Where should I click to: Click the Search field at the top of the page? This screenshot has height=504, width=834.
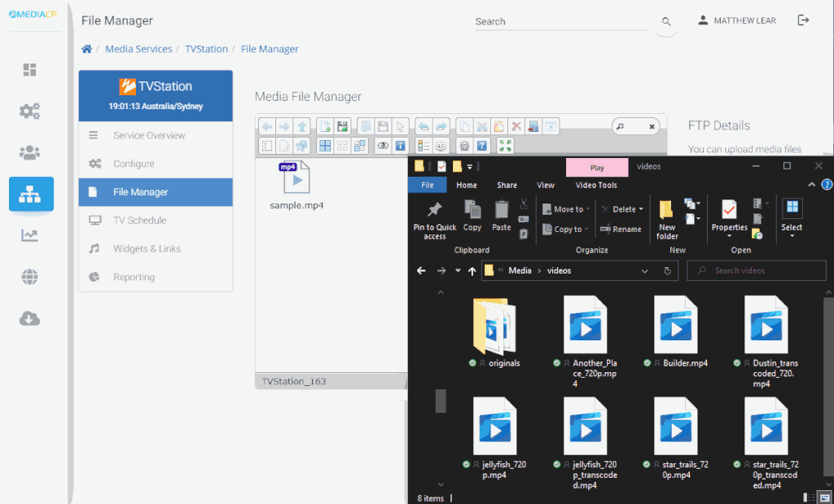[x=561, y=22]
